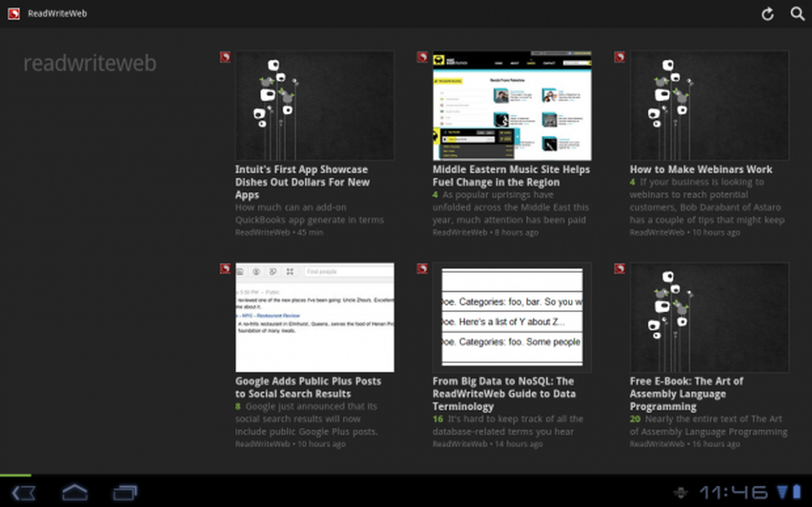
Task: Tap the "ReadWriteWeb • 8 hours ago" byline
Action: 486,232
